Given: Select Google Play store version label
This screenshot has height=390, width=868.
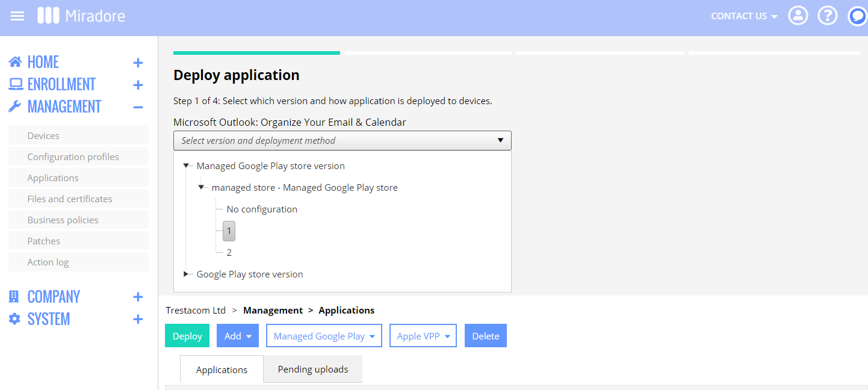Looking at the screenshot, I should click(250, 274).
